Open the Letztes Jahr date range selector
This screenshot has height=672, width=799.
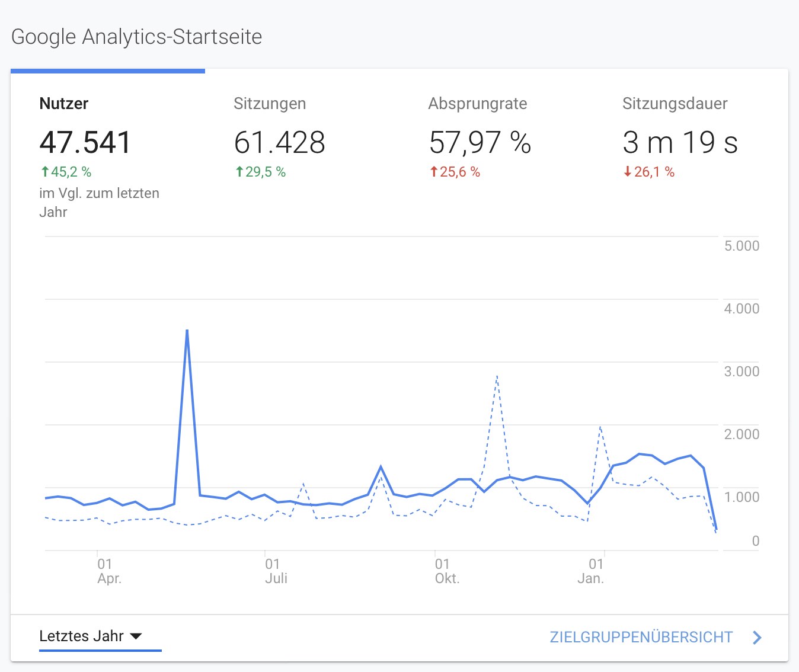point(82,636)
